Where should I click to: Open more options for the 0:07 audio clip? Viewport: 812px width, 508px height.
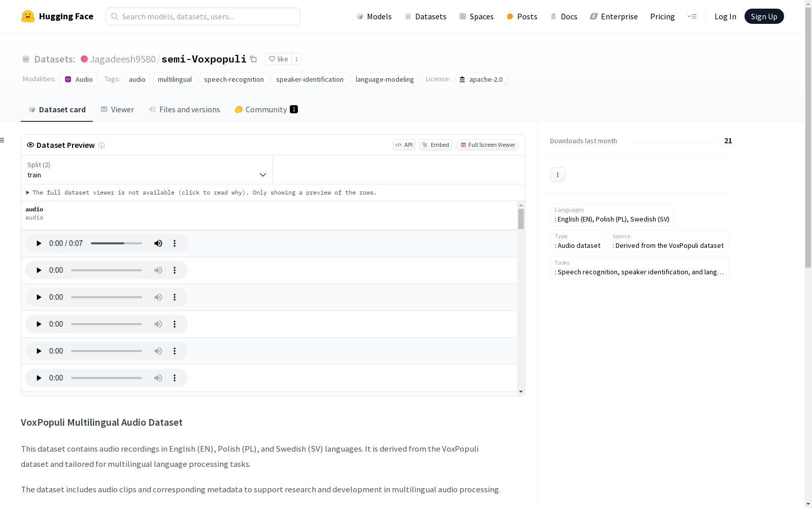tap(175, 243)
